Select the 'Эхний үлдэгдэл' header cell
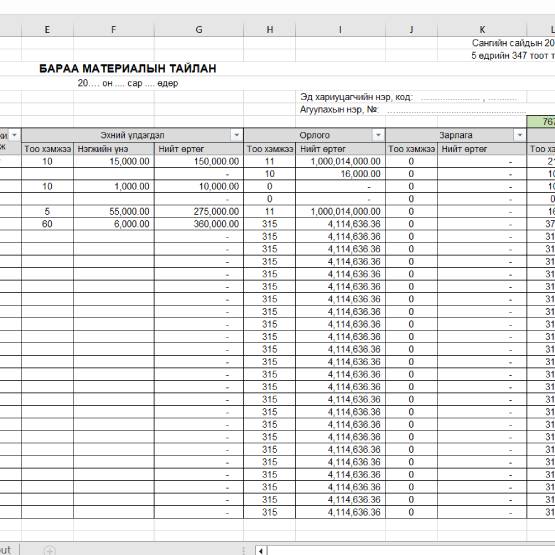Screen dimensions: 555x555 coord(132,135)
